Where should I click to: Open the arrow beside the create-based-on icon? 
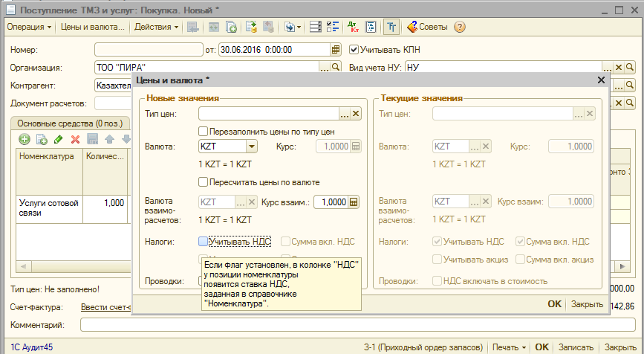coord(299,27)
